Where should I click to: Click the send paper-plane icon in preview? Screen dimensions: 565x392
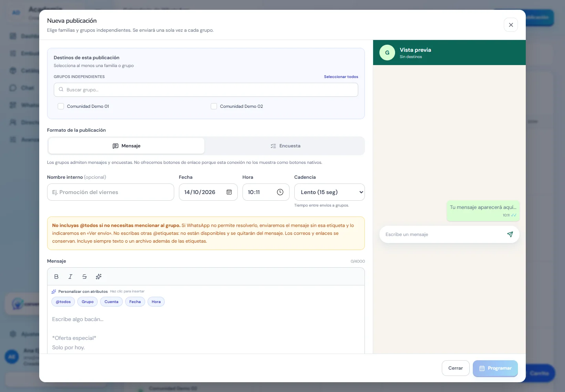point(510,234)
